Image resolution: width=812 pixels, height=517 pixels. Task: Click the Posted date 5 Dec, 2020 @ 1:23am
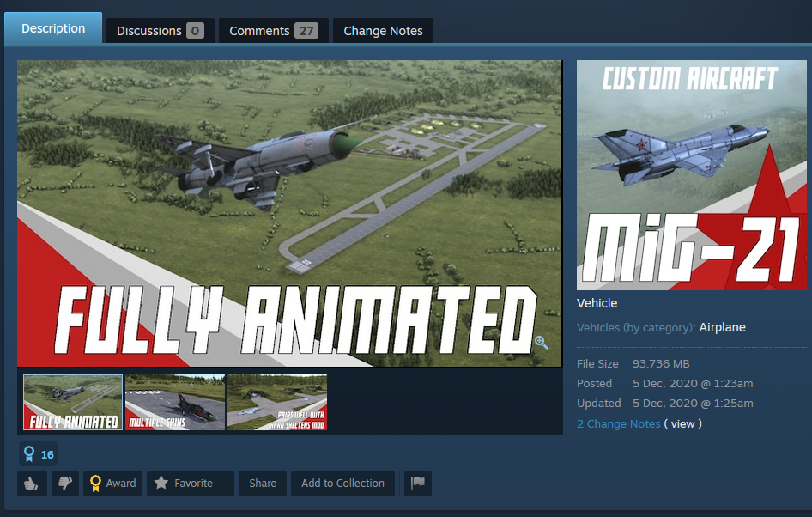(x=693, y=383)
